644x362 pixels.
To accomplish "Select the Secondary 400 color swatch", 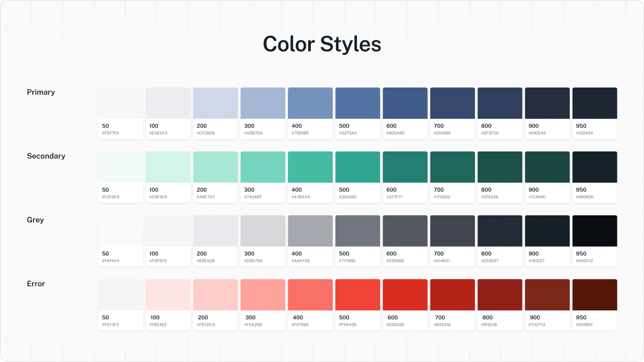I will (x=310, y=167).
